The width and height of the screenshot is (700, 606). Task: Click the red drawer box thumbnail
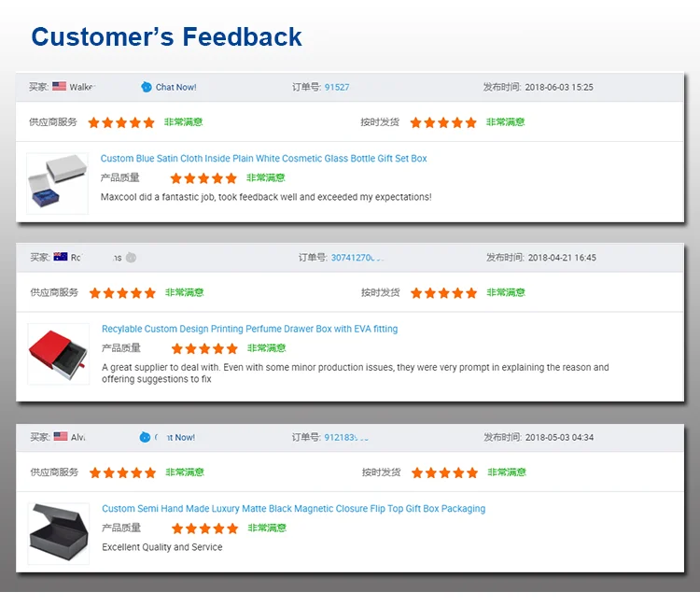(59, 354)
